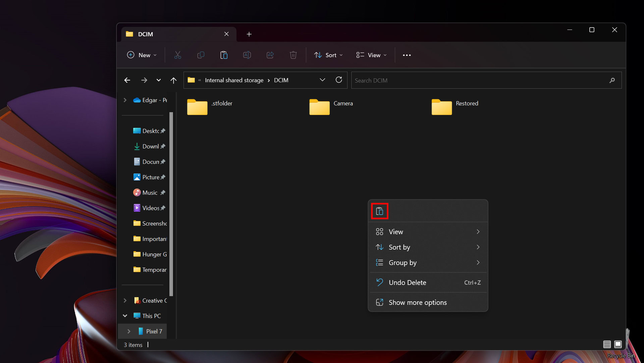Switch to details list view layout
The width and height of the screenshot is (644, 363).
point(607,344)
